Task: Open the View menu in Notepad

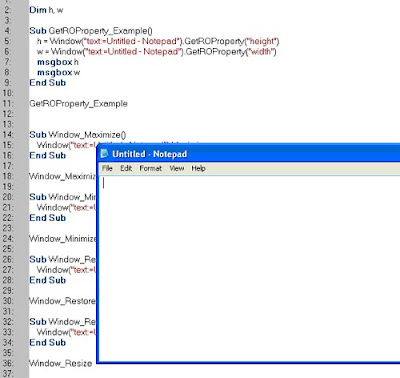Action: click(x=177, y=168)
